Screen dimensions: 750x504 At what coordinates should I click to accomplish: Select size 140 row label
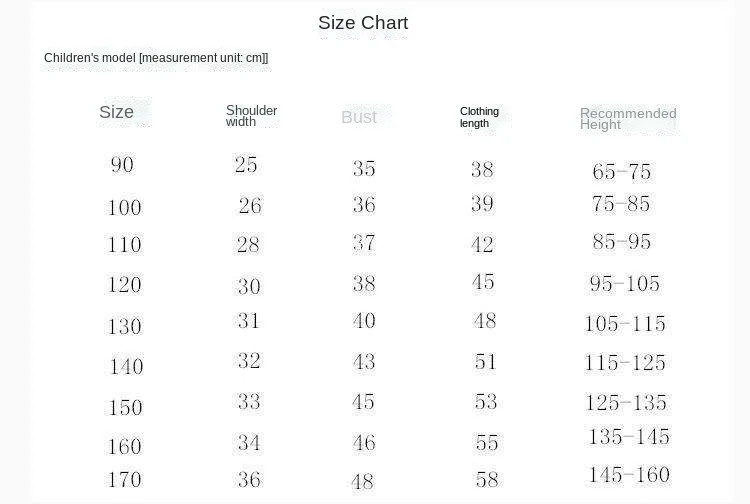[x=127, y=367]
